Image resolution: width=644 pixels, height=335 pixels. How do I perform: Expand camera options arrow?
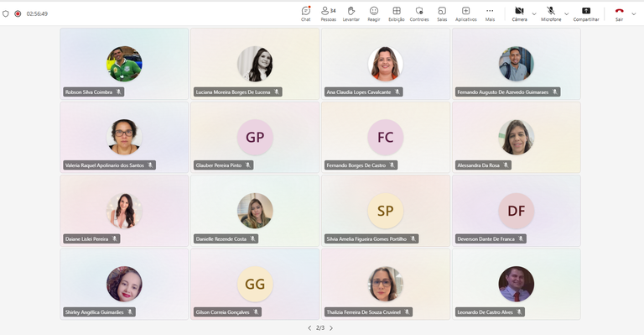click(534, 14)
